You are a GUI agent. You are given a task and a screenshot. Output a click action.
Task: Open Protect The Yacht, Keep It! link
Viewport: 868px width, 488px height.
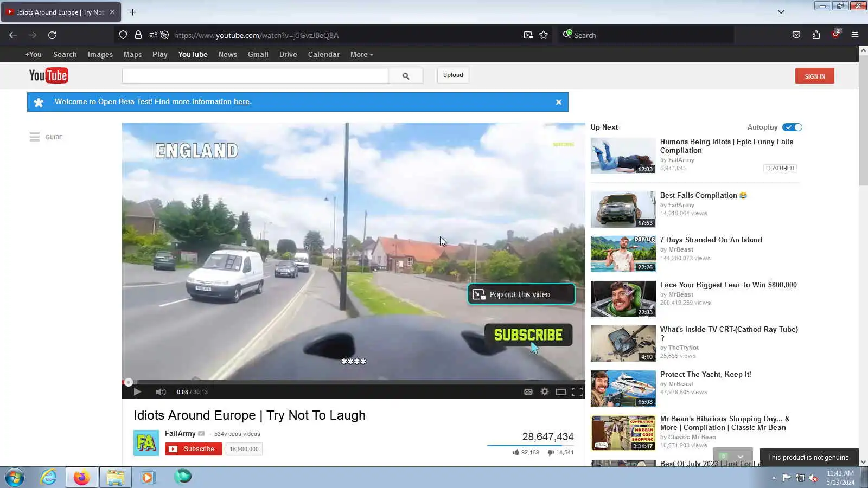[x=706, y=374]
